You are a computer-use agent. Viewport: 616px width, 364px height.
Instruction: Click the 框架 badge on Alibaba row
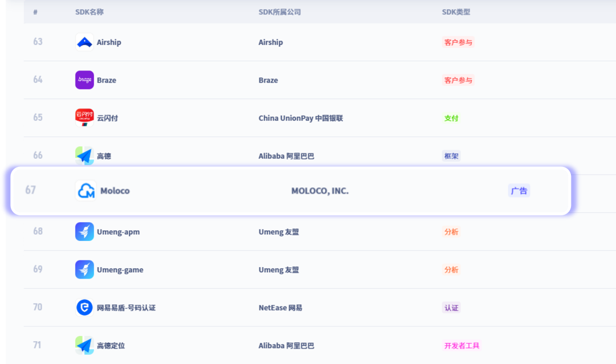(451, 156)
